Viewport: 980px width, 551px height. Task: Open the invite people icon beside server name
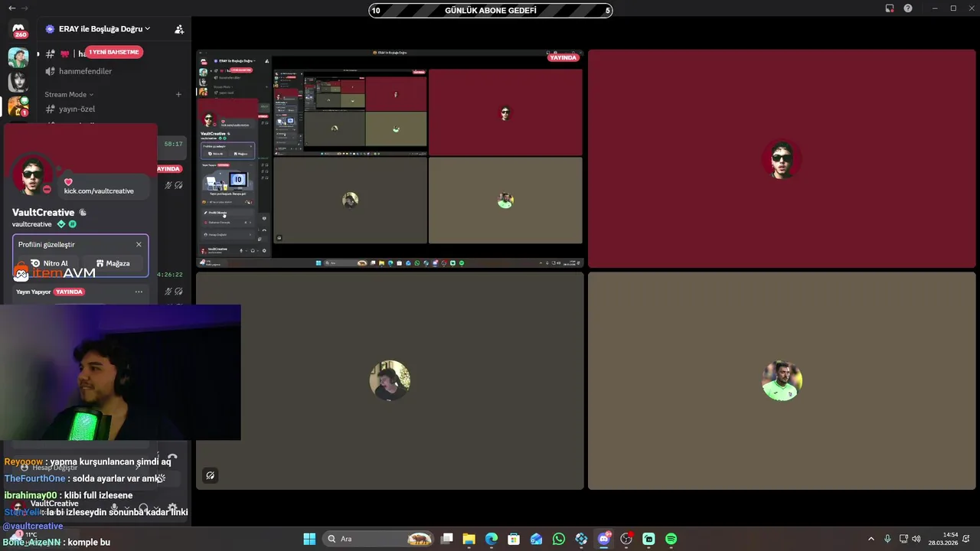point(179,29)
